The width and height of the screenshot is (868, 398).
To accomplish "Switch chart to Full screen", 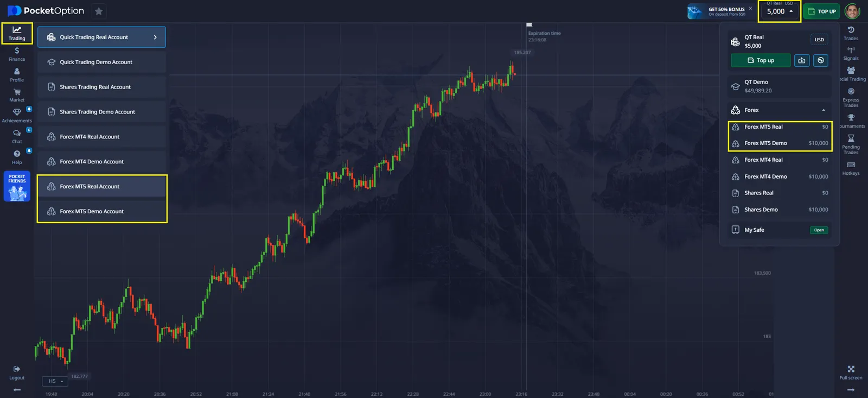I will click(x=851, y=372).
